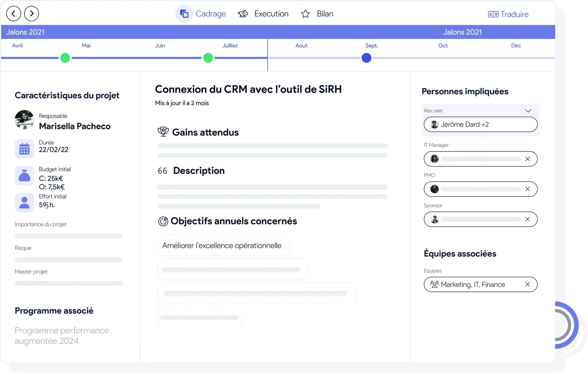Click the Effort initial person icon

(24, 202)
